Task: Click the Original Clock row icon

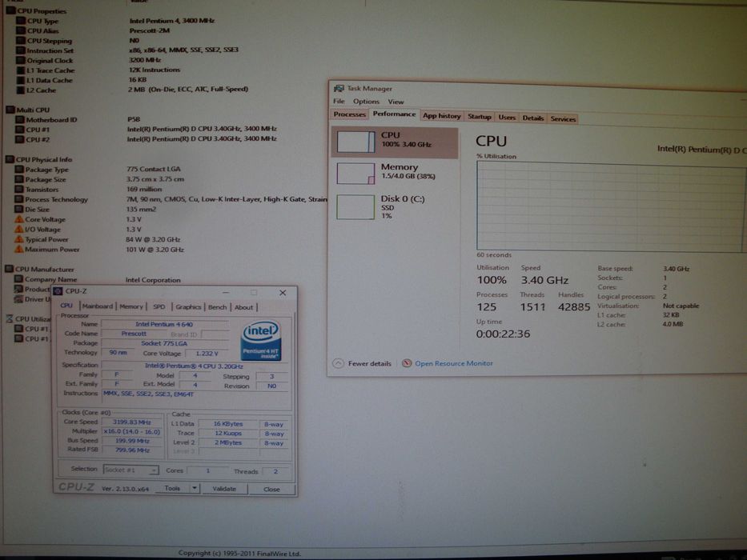Action: click(20, 60)
